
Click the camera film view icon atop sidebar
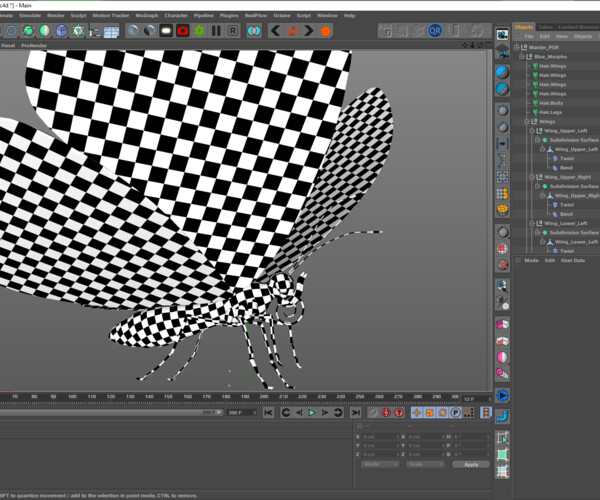502,35
